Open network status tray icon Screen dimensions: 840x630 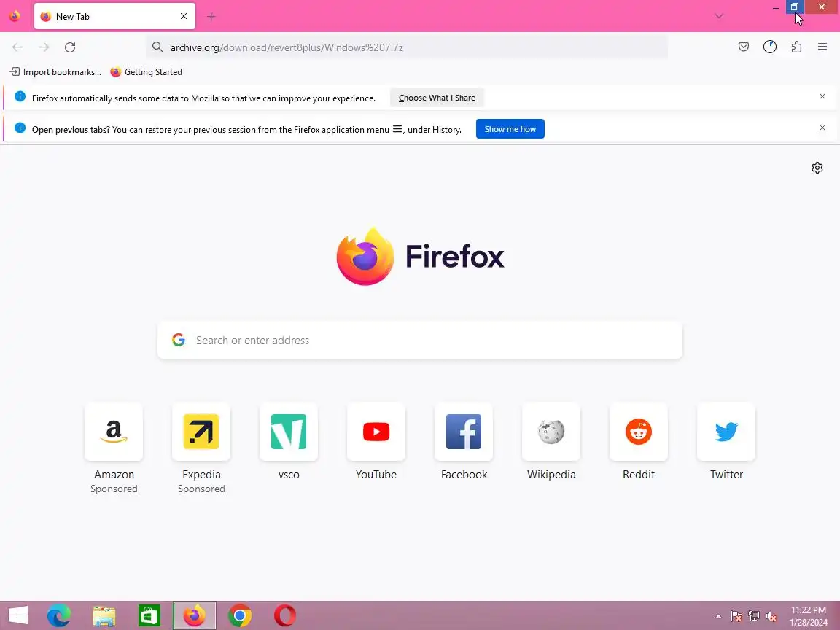pos(754,616)
